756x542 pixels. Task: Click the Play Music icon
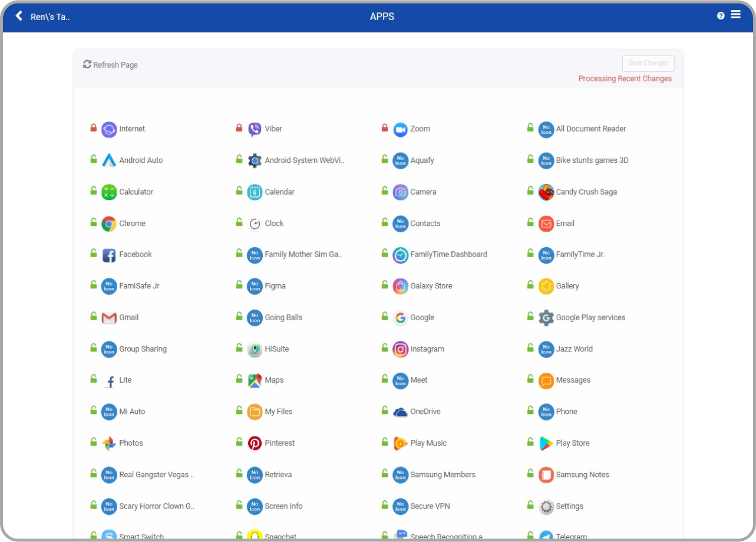[x=400, y=444]
